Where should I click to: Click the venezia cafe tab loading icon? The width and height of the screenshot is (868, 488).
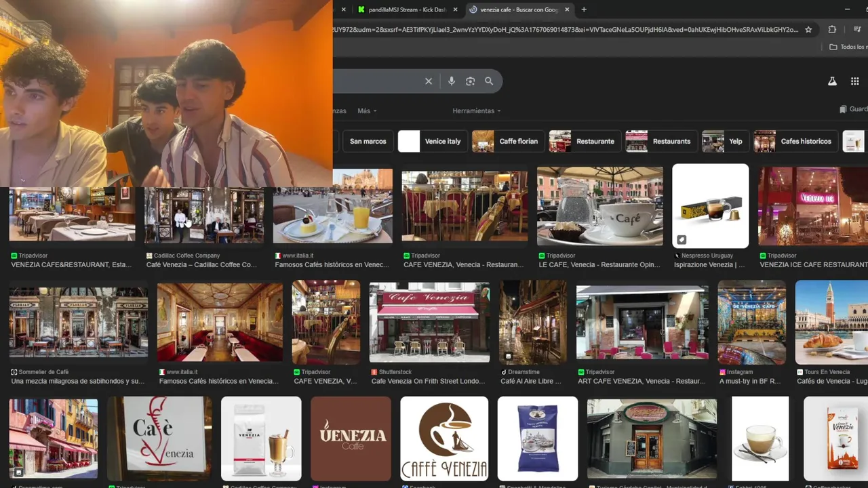point(473,9)
